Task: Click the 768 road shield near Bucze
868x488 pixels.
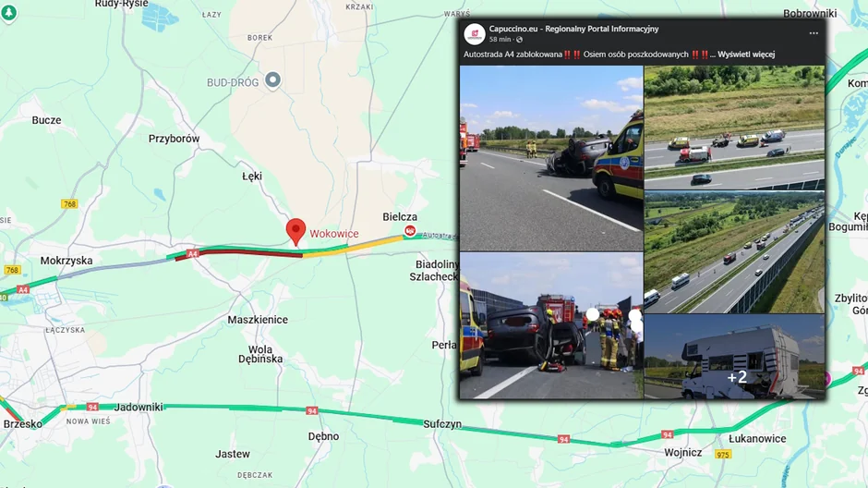Action: pos(69,204)
